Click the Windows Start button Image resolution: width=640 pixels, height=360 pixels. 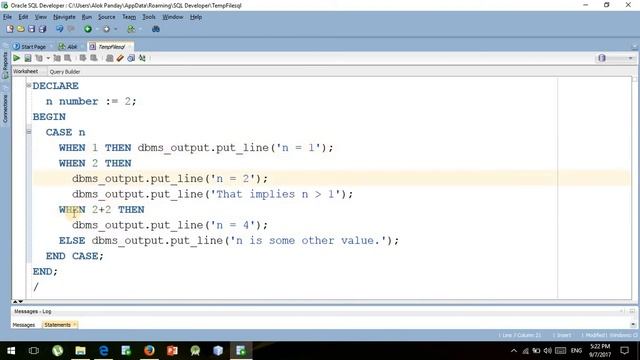point(11,351)
